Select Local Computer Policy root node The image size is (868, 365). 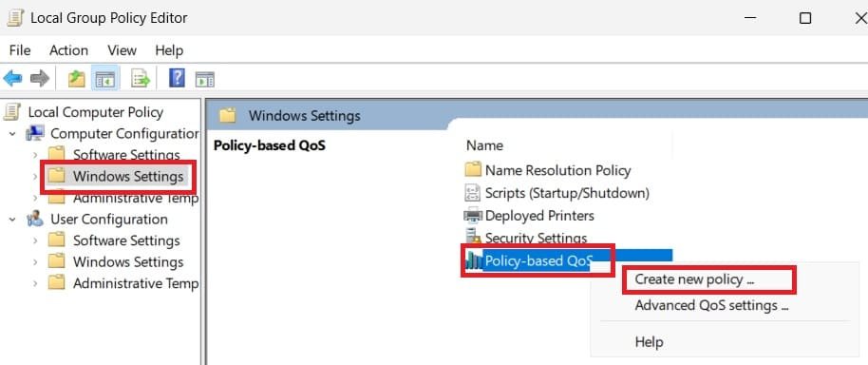click(95, 112)
